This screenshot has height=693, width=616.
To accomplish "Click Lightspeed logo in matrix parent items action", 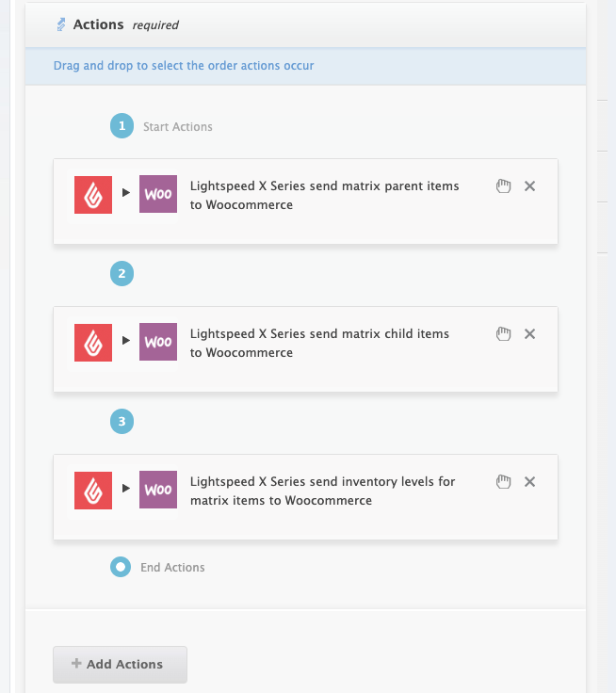I will [x=93, y=194].
